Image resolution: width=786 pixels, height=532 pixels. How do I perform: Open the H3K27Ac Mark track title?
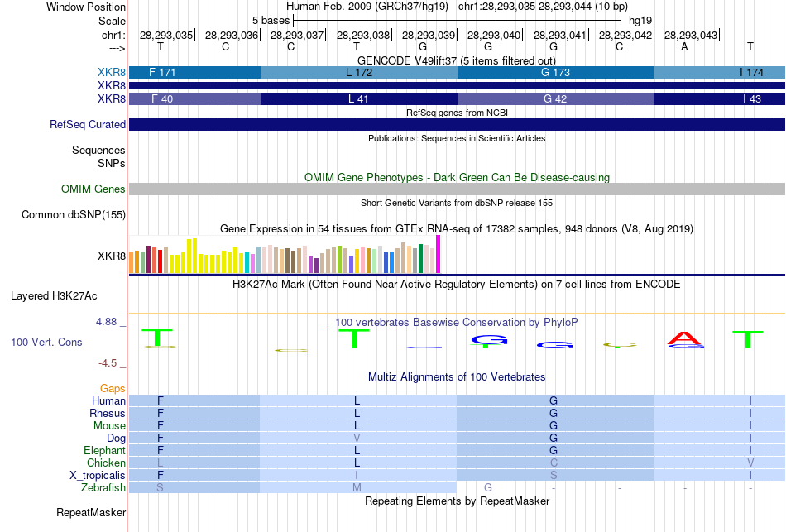[x=457, y=285]
